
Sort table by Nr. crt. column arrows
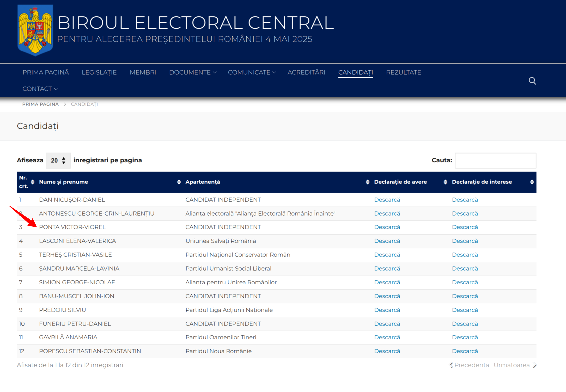click(x=33, y=182)
